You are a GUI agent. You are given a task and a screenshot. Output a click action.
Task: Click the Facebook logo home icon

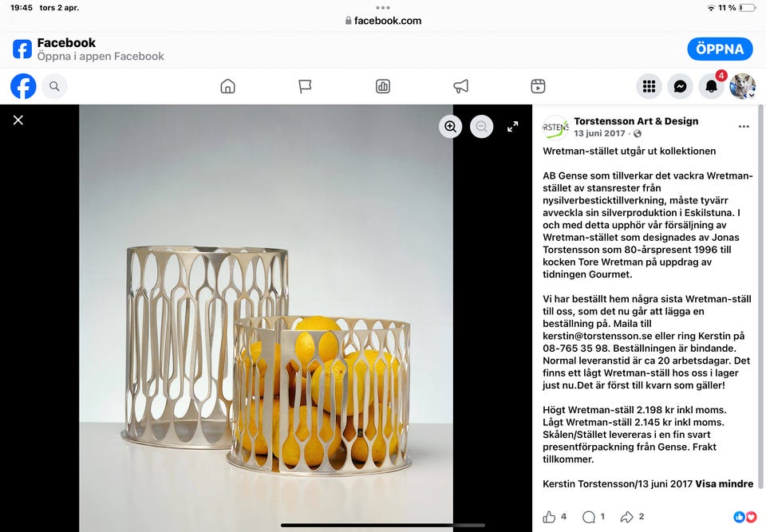pos(23,86)
